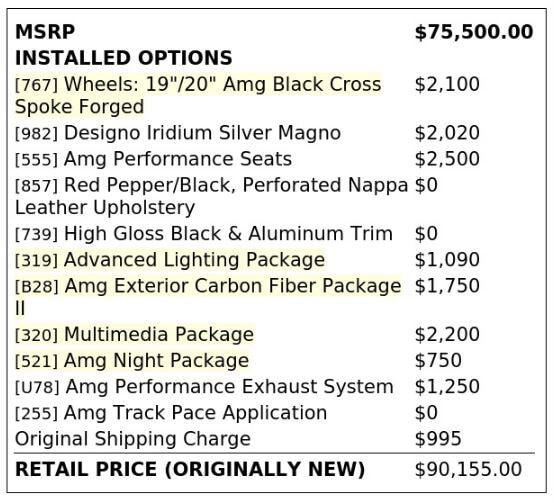Click the MSRP heading label
Viewport: 554px width, 503px height.
point(45,32)
